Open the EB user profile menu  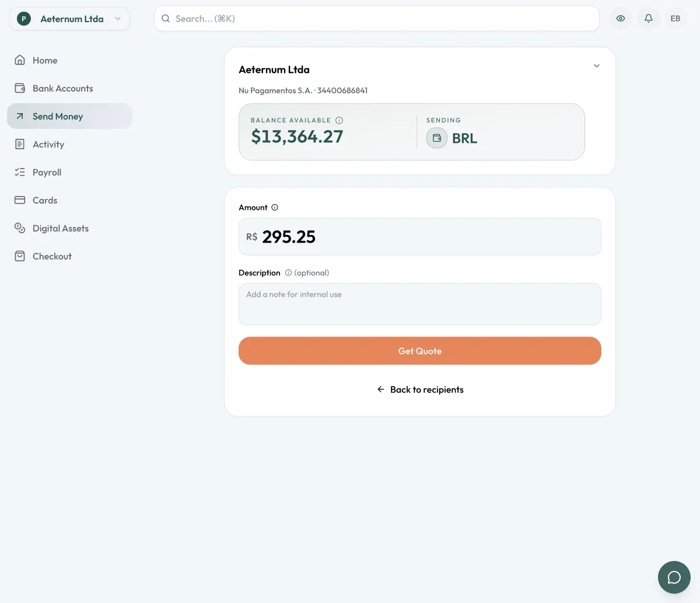click(675, 19)
